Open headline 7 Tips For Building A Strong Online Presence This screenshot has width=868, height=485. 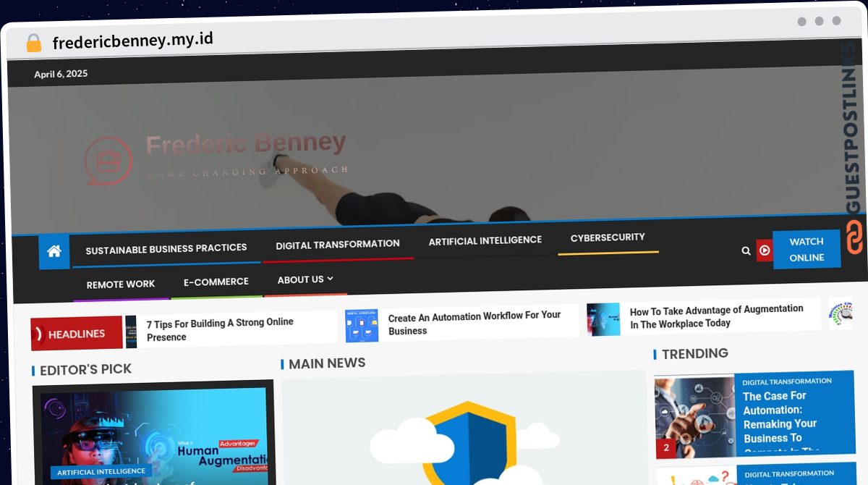coord(220,329)
